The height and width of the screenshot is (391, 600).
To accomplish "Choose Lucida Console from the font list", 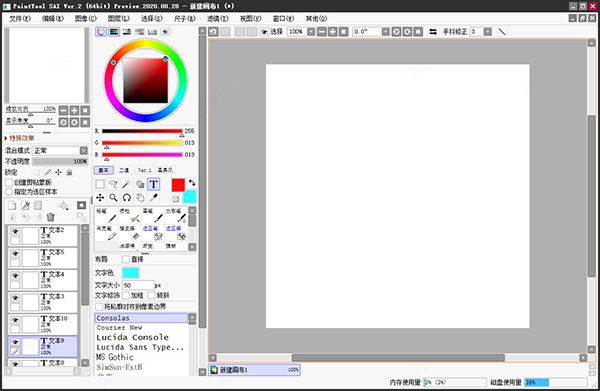I will (x=132, y=337).
